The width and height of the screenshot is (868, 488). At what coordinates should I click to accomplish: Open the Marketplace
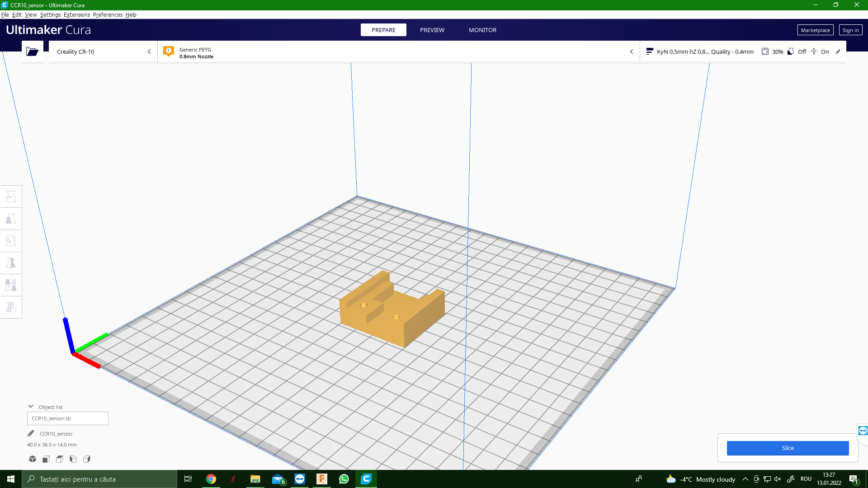click(x=815, y=30)
